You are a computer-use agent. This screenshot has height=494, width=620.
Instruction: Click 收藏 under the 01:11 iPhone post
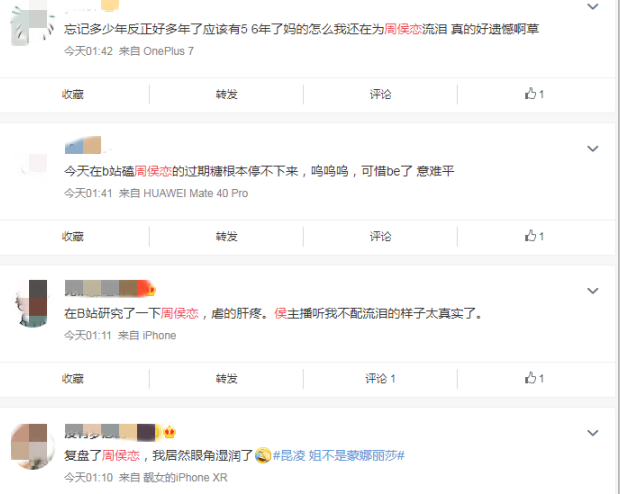pyautogui.click(x=73, y=379)
